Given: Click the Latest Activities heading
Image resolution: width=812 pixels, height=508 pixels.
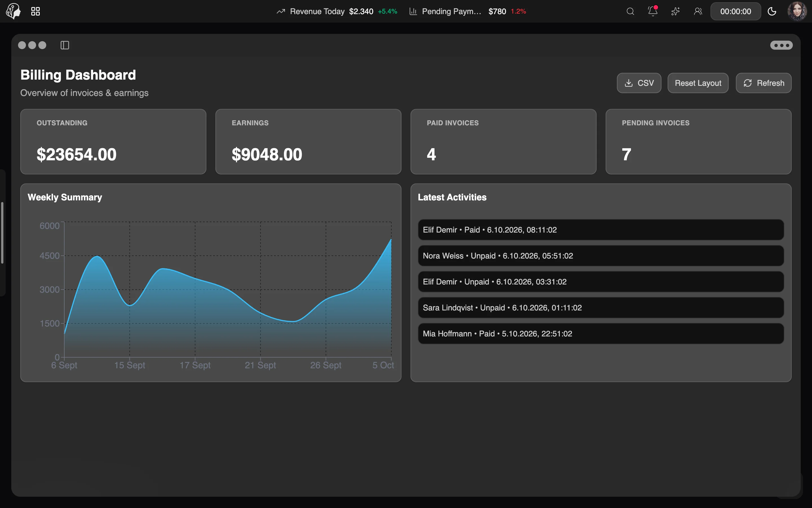Looking at the screenshot, I should (452, 197).
